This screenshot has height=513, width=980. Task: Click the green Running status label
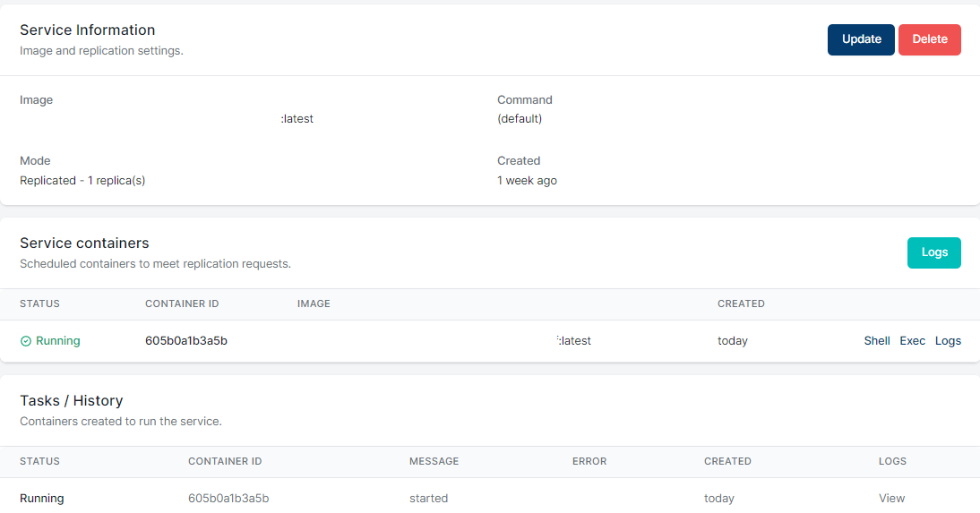(57, 340)
